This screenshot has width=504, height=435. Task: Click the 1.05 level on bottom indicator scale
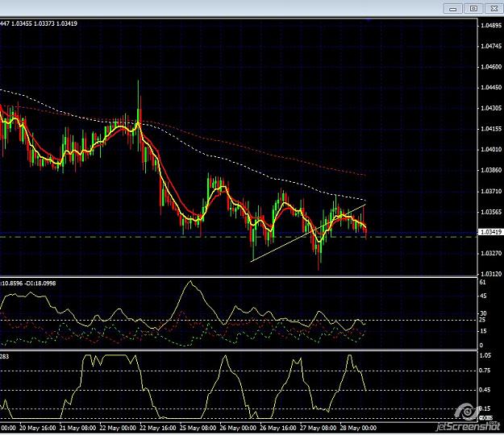[485, 355]
